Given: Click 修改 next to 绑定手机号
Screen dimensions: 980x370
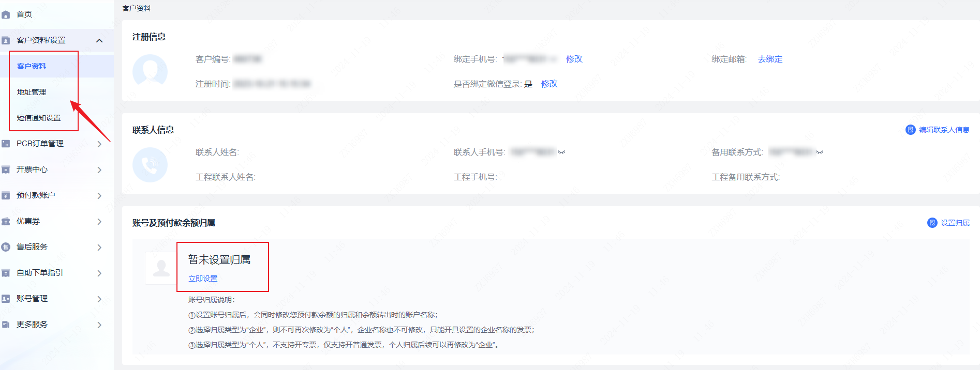Looking at the screenshot, I should (x=574, y=59).
